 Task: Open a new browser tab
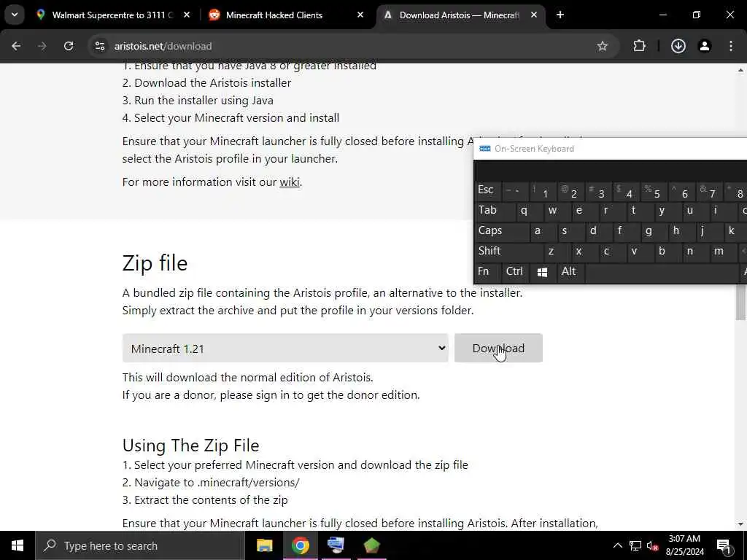point(560,15)
